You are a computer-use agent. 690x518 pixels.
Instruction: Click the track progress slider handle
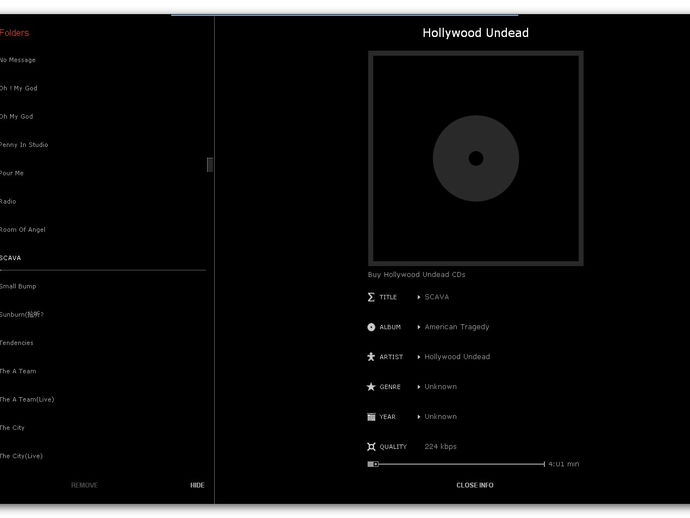pyautogui.click(x=373, y=464)
